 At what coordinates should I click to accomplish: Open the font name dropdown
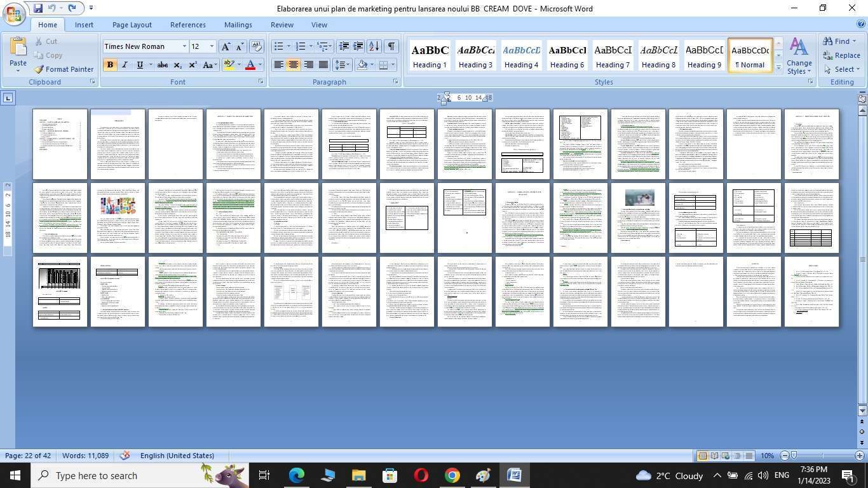[x=184, y=46]
